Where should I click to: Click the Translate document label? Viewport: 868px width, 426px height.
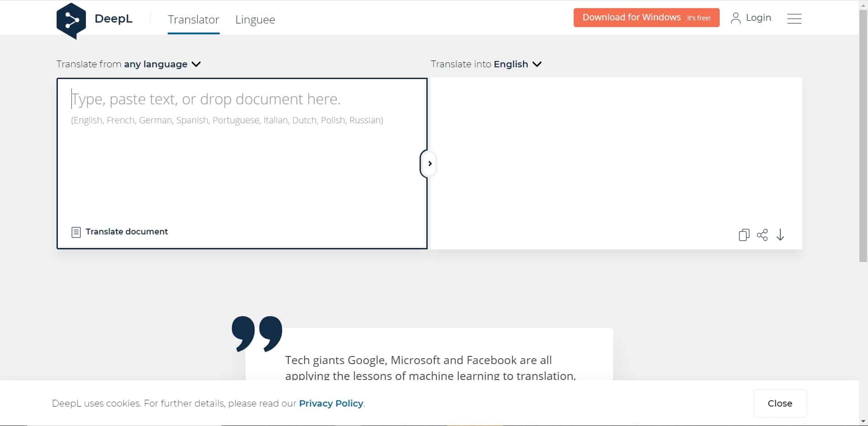(x=127, y=232)
